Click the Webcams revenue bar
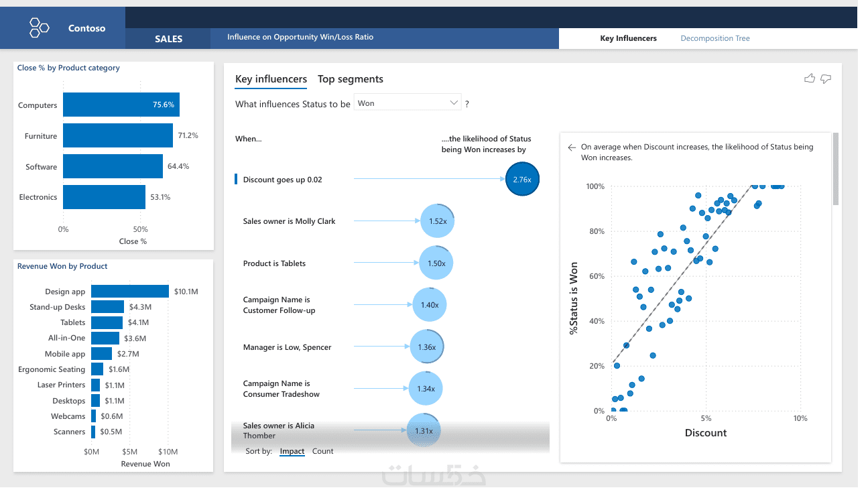 tap(93, 416)
